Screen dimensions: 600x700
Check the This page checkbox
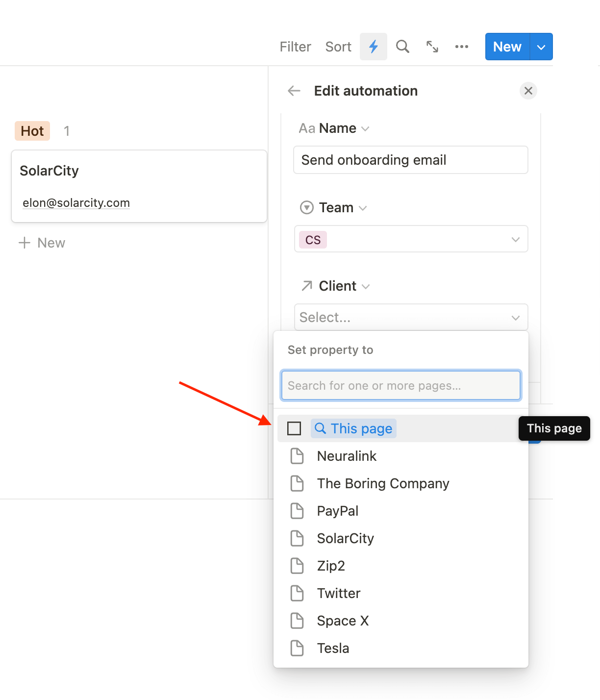point(294,428)
